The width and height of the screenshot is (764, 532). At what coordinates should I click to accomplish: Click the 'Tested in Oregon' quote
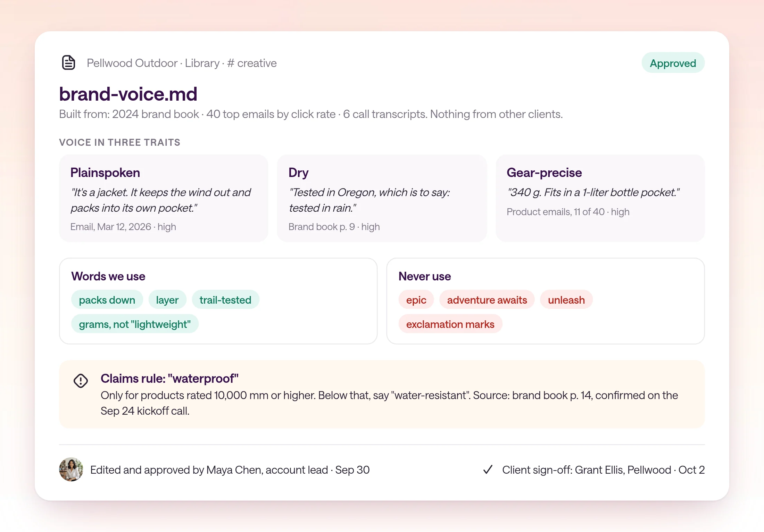coord(369,200)
